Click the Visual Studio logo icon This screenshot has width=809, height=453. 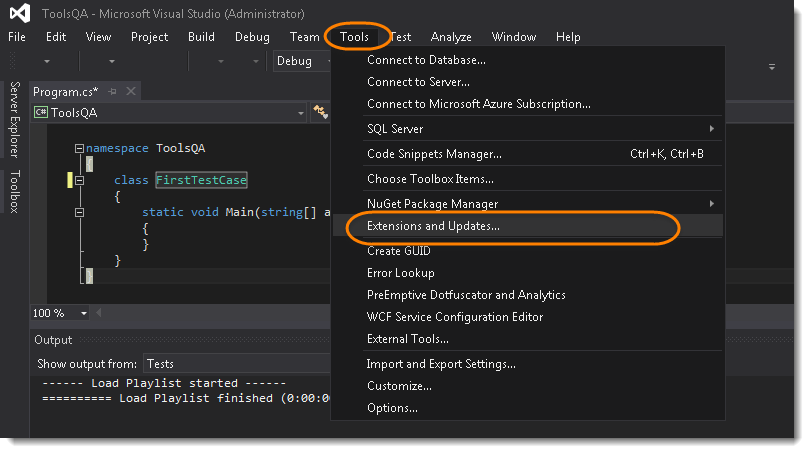[20, 13]
